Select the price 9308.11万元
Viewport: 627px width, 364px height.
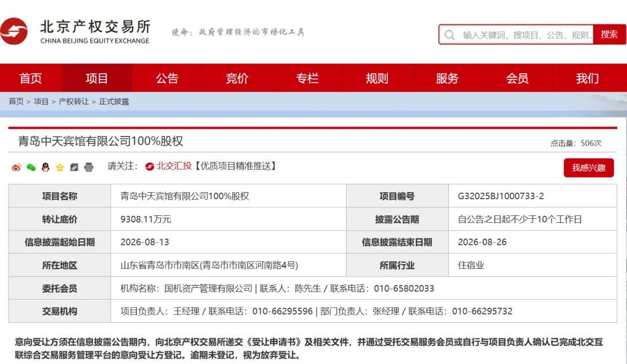146,219
